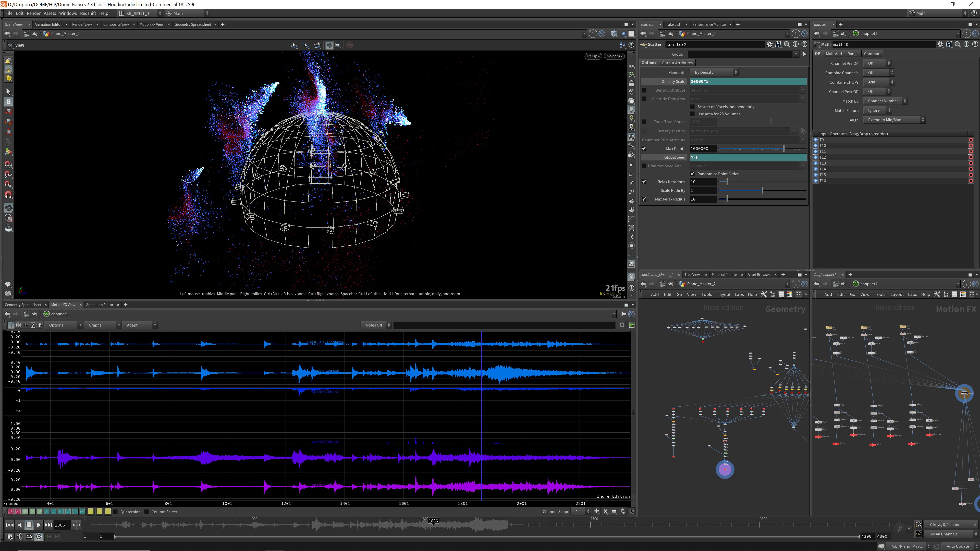Remove T12 input operator with red X
This screenshot has height=551, width=980.
coord(971,157)
